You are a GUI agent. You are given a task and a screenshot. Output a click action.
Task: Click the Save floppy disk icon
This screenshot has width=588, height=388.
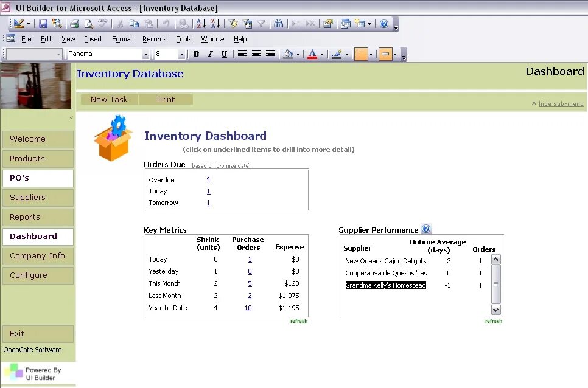[x=43, y=24]
